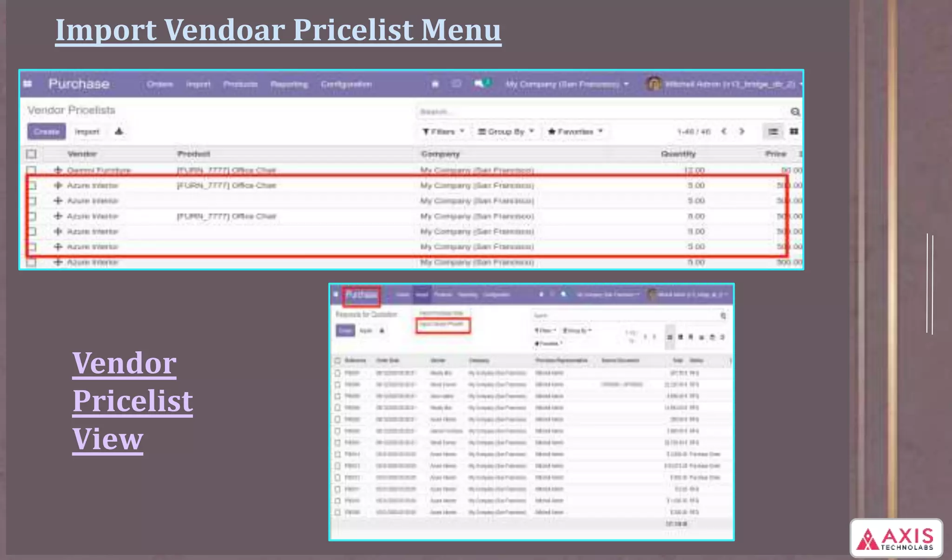Grab drag handle of Gemini Furniture row
The height and width of the screenshot is (560, 952).
(x=58, y=170)
